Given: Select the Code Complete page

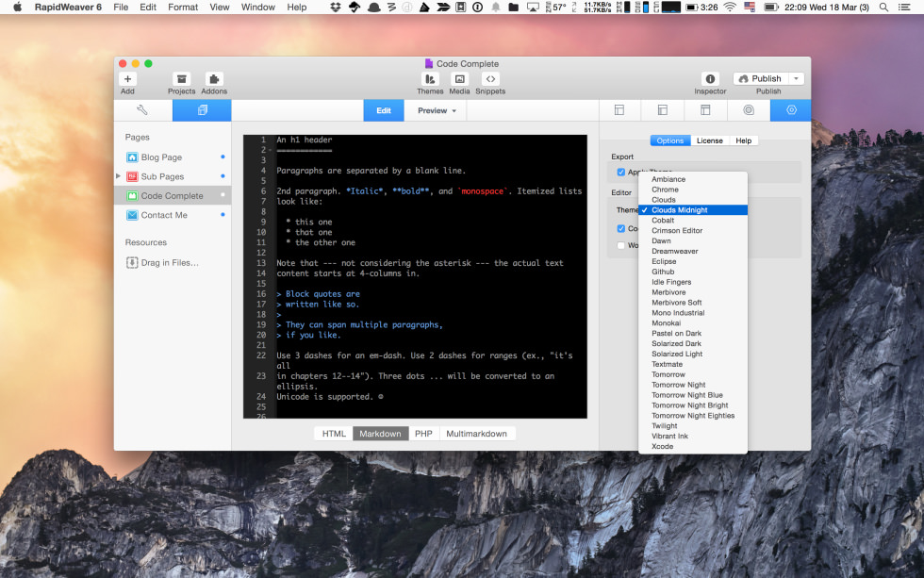Looking at the screenshot, I should point(173,195).
